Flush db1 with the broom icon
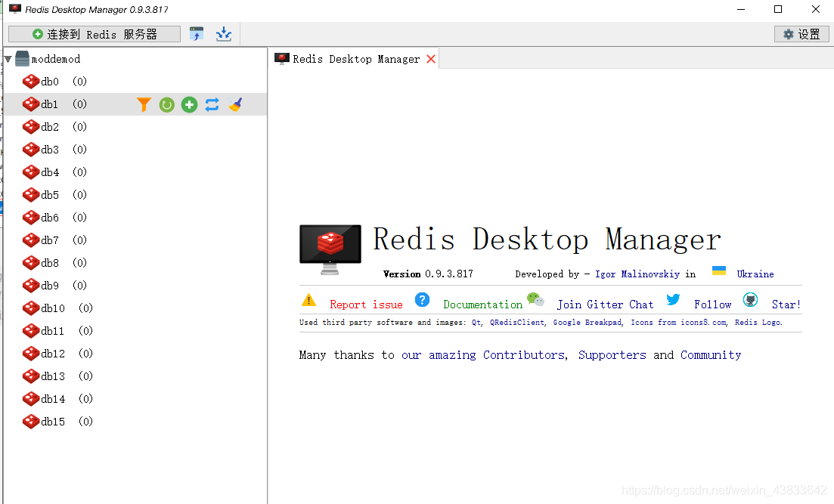834x504 pixels. point(236,104)
